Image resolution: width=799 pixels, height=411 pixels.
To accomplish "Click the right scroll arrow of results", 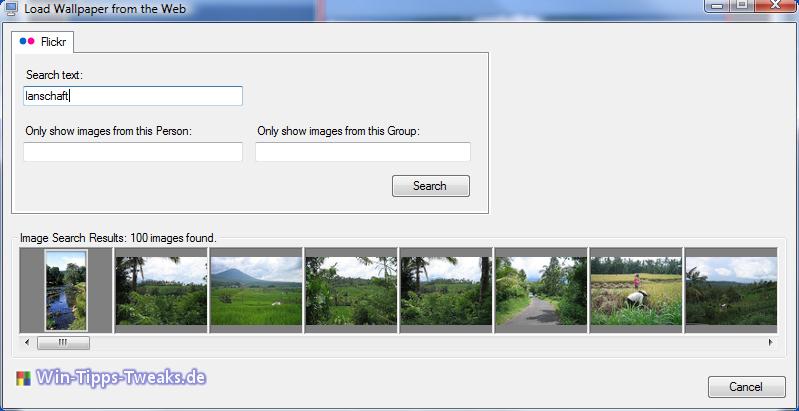I will coord(770,343).
